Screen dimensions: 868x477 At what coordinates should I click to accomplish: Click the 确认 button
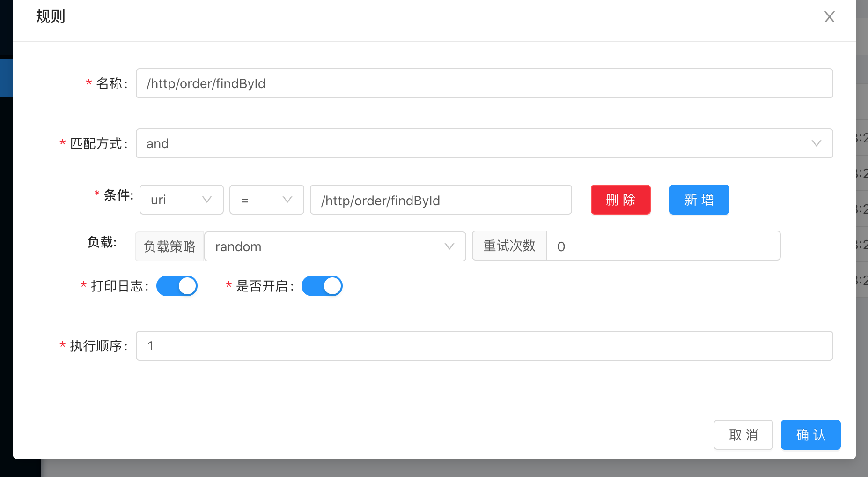click(810, 435)
